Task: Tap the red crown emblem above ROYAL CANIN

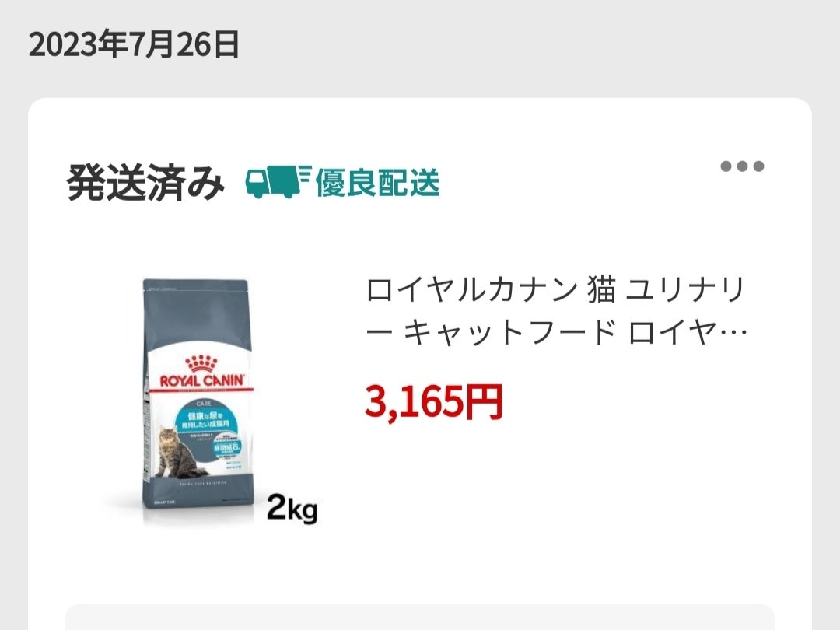Action: (201, 364)
